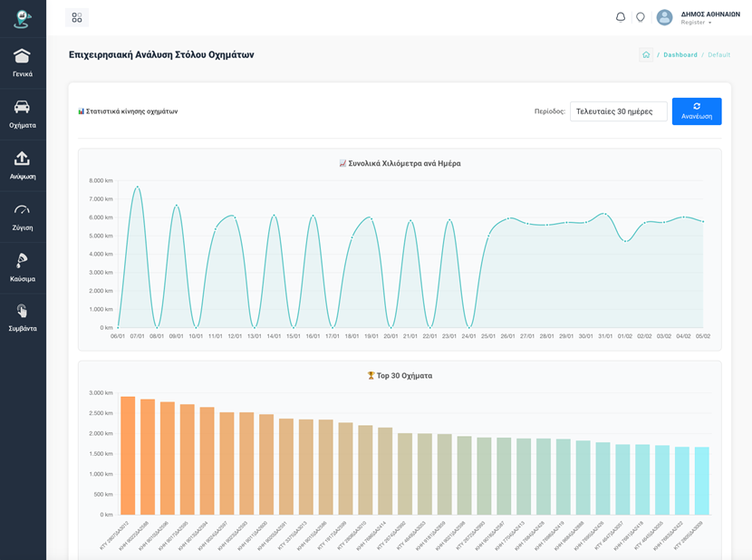752x560 pixels.
Task: Click the Default breadcrumb item
Action: pyautogui.click(x=718, y=55)
